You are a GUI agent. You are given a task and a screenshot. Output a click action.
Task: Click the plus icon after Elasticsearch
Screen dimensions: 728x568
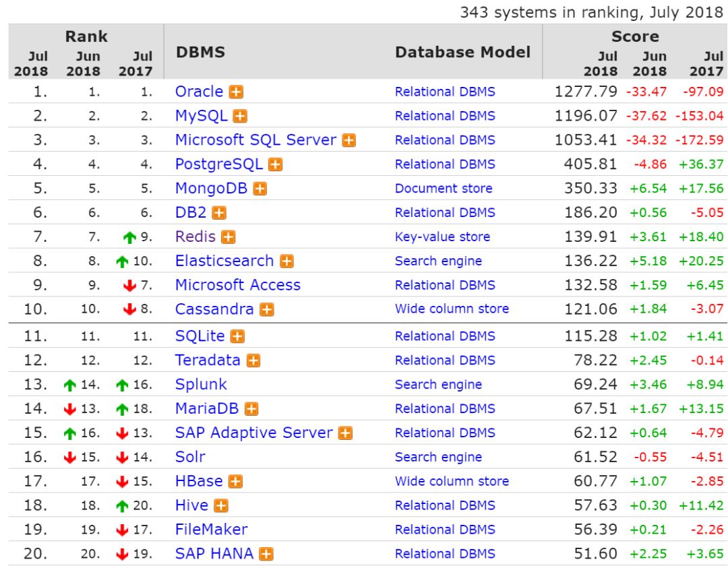point(287,261)
